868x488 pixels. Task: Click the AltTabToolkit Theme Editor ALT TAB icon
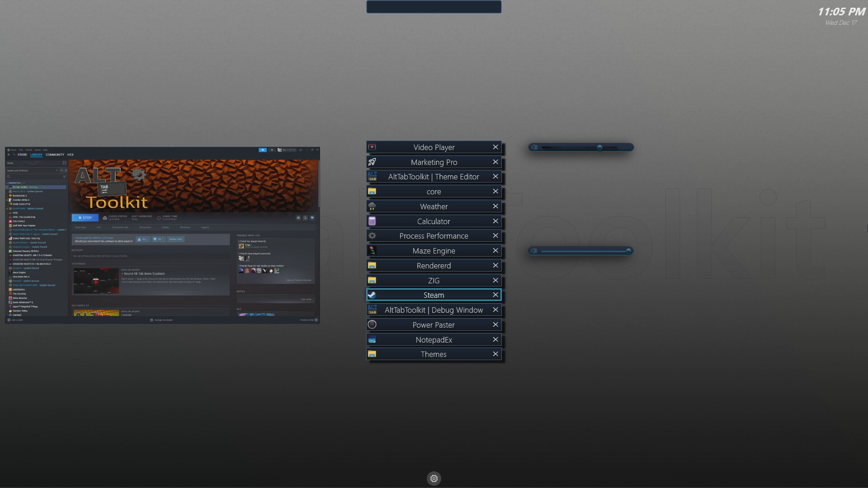pos(372,177)
